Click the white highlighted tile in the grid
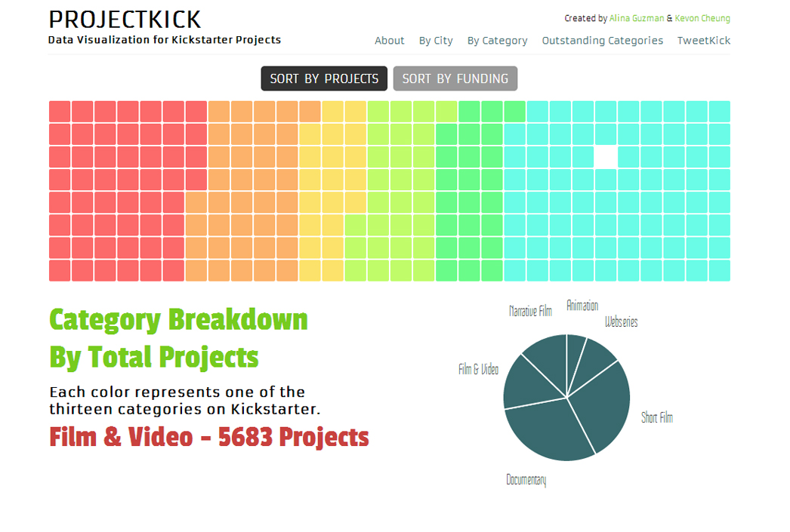790x532 pixels. (x=606, y=156)
